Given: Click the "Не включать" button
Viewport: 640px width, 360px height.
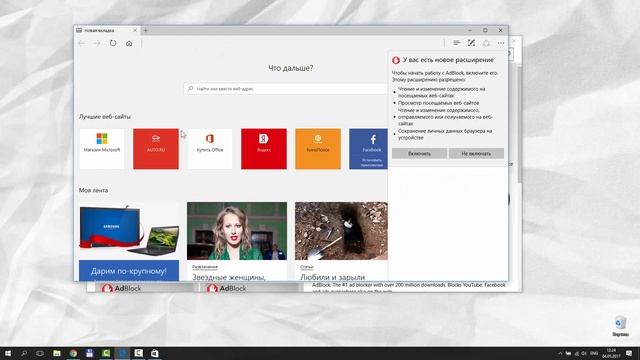Looking at the screenshot, I should (476, 153).
